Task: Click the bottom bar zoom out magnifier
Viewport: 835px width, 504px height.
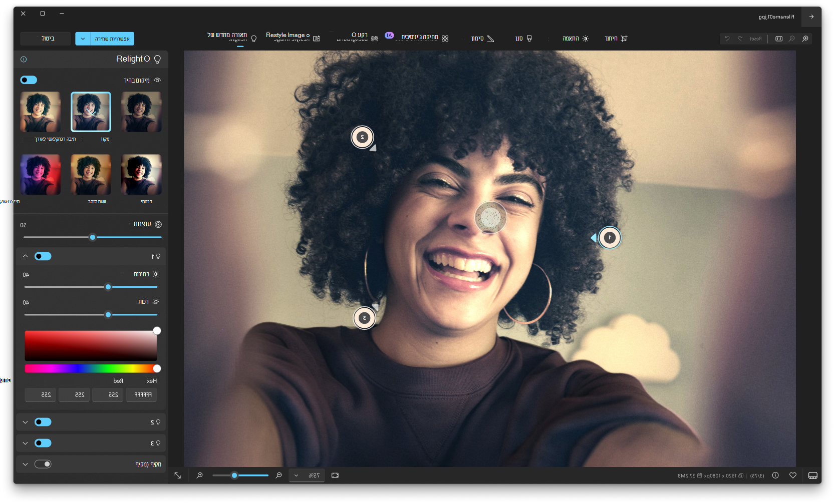Action: 279,475
